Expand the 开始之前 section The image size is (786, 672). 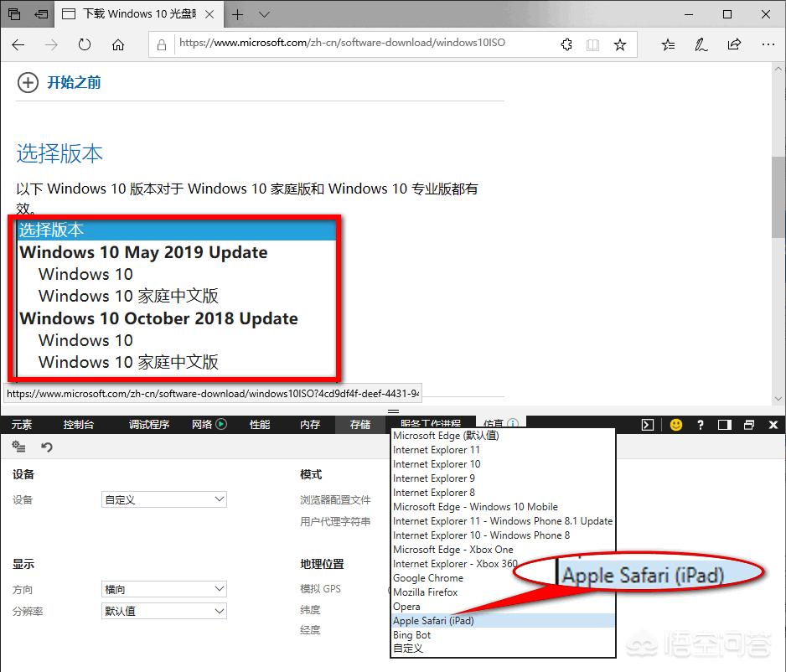28,83
